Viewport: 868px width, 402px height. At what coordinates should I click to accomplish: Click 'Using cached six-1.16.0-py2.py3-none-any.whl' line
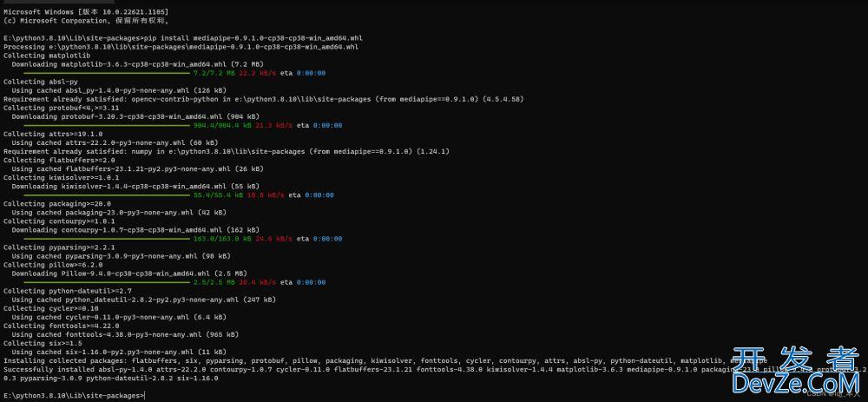[x=119, y=353]
